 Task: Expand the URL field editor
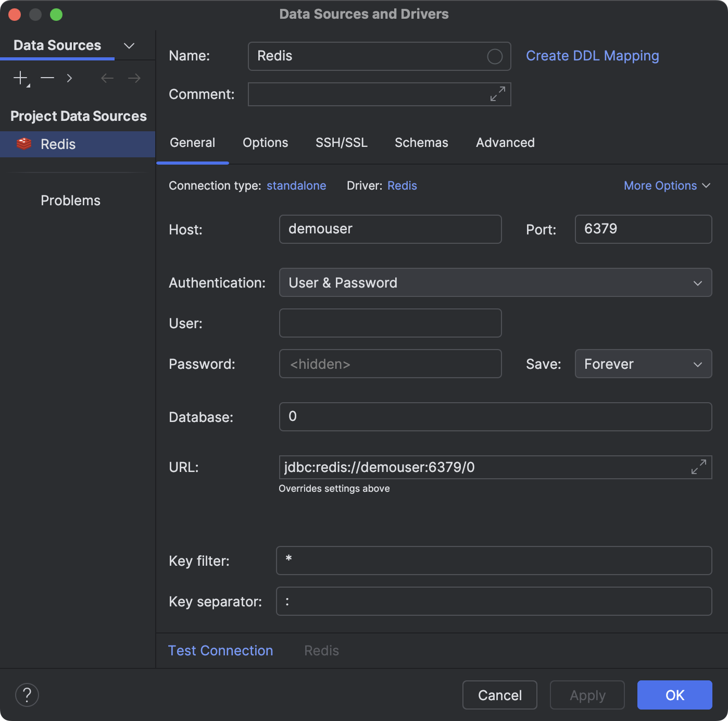[698, 467]
